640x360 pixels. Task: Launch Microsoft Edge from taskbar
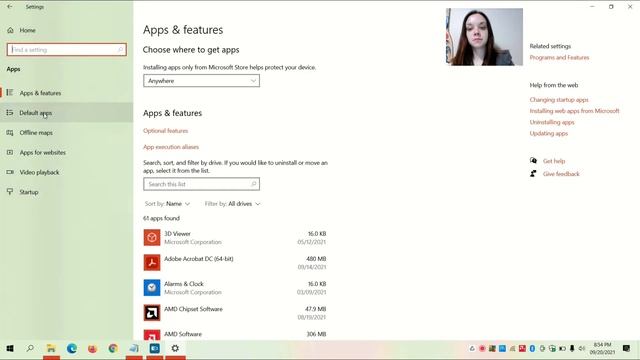pos(72,348)
